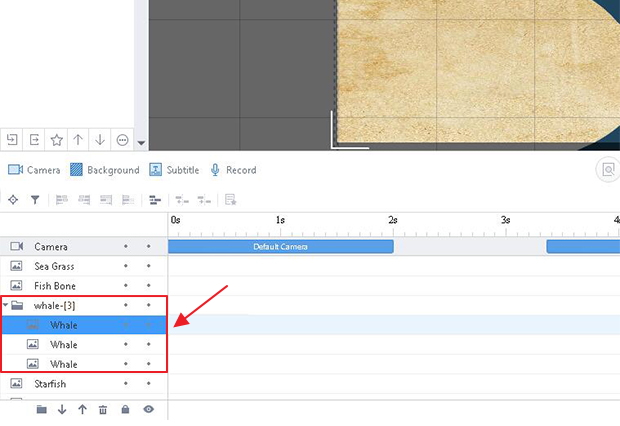Open the more options ellipsis circle icon
Viewport: 620px width, 426px height.
(123, 140)
